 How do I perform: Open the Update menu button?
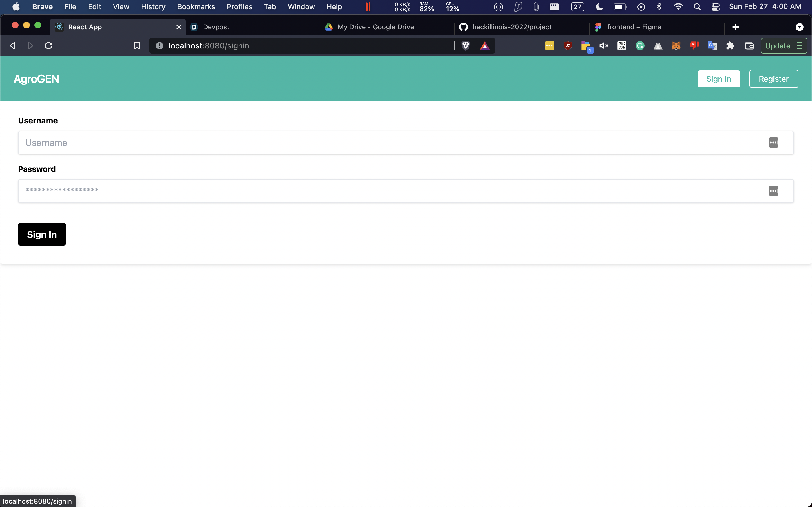(x=784, y=46)
